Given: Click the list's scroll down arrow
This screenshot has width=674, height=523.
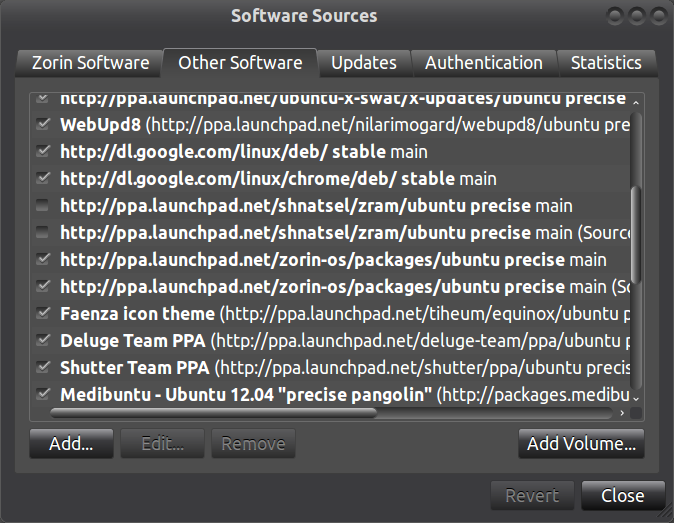Looking at the screenshot, I should pyautogui.click(x=636, y=399).
